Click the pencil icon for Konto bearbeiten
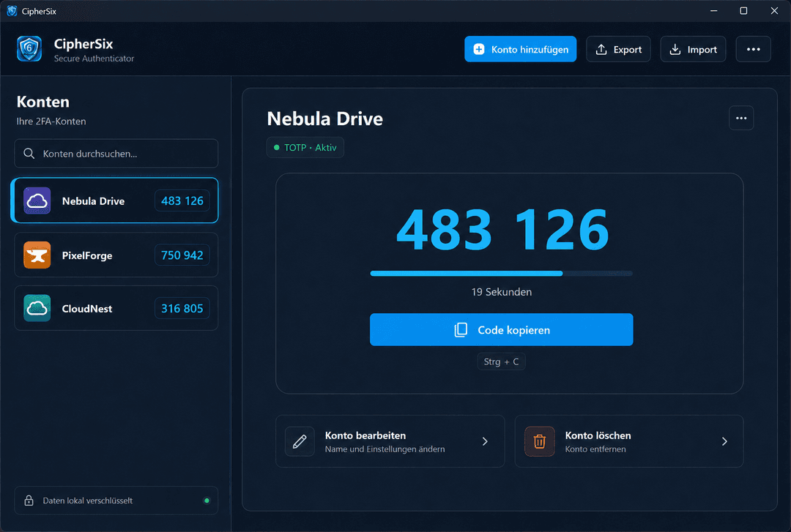This screenshot has width=791, height=532. pyautogui.click(x=300, y=441)
